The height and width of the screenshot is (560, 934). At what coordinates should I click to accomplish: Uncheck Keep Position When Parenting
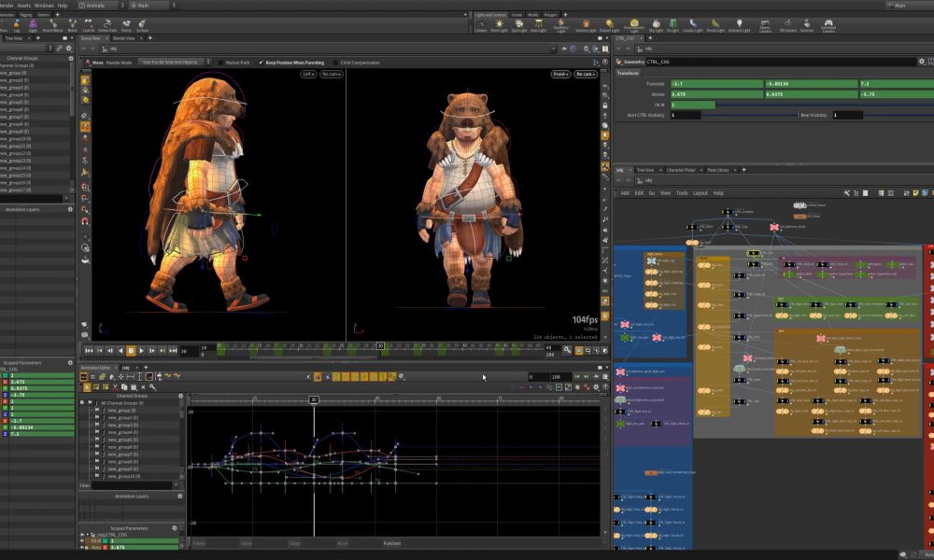pos(262,63)
